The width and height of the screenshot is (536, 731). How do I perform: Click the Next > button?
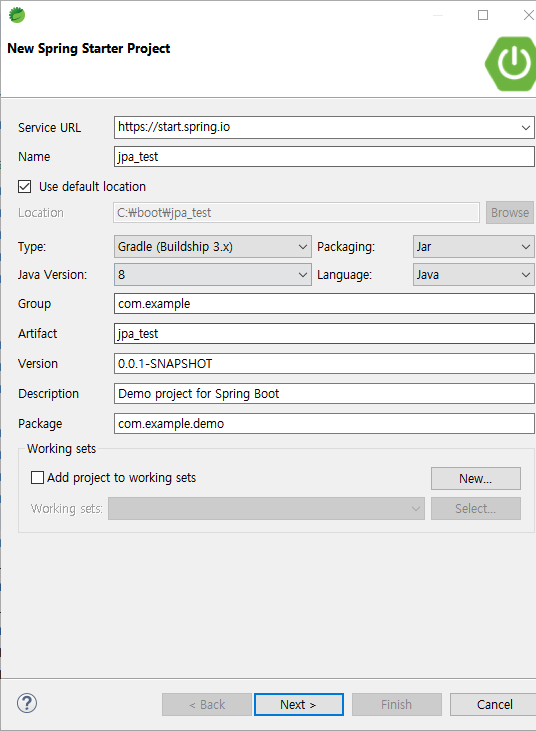[299, 704]
